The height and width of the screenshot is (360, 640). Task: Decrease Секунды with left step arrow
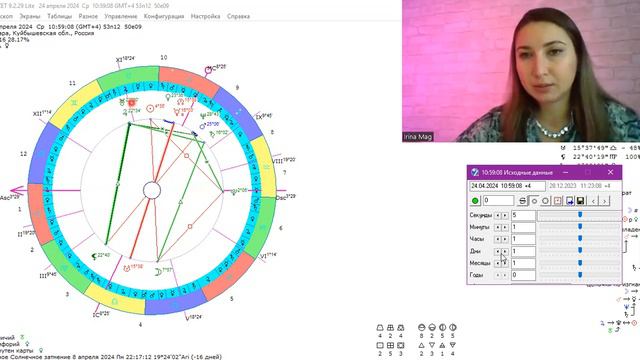(x=498, y=215)
